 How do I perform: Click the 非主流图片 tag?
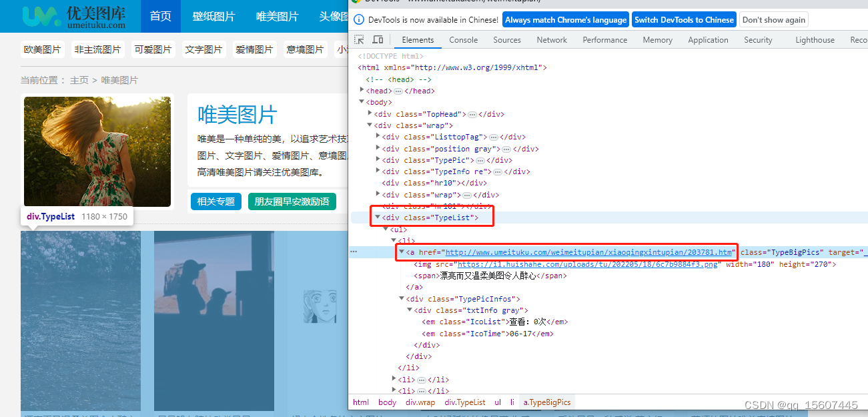pyautogui.click(x=97, y=49)
